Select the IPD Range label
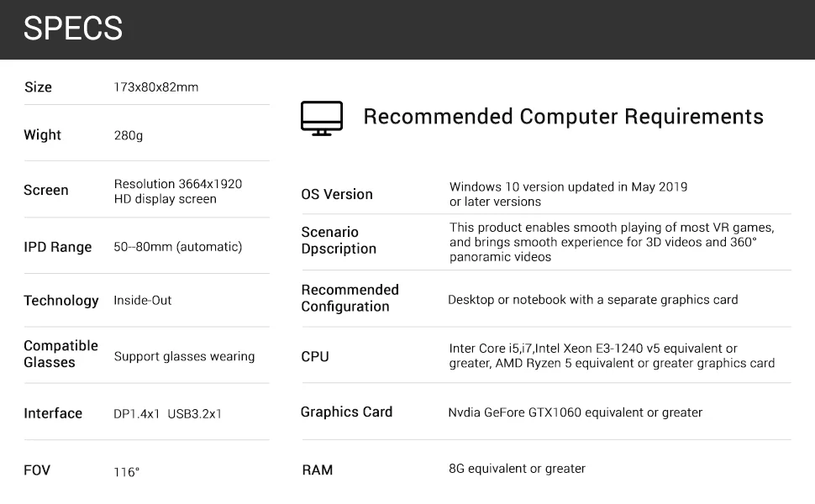This screenshot has height=504, width=815. tap(57, 247)
